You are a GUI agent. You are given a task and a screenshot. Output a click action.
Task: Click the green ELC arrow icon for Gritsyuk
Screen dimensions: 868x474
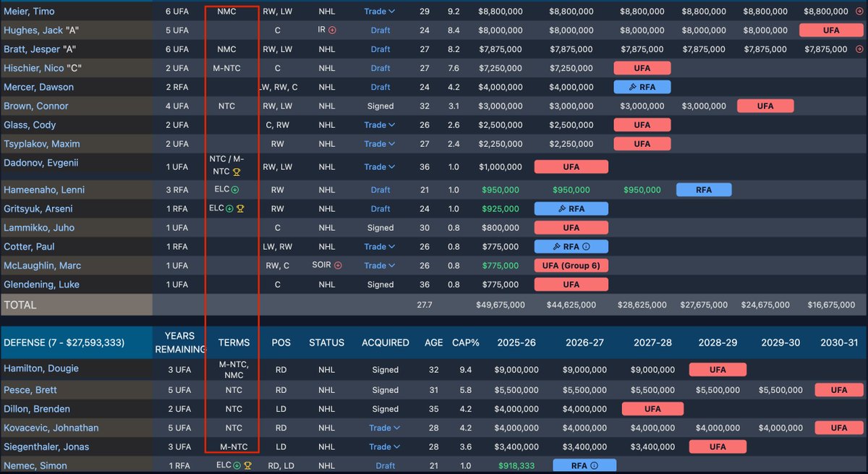point(229,208)
